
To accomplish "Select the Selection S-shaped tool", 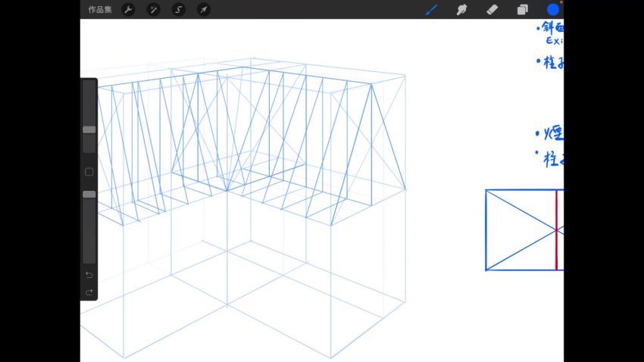I will coord(179,9).
